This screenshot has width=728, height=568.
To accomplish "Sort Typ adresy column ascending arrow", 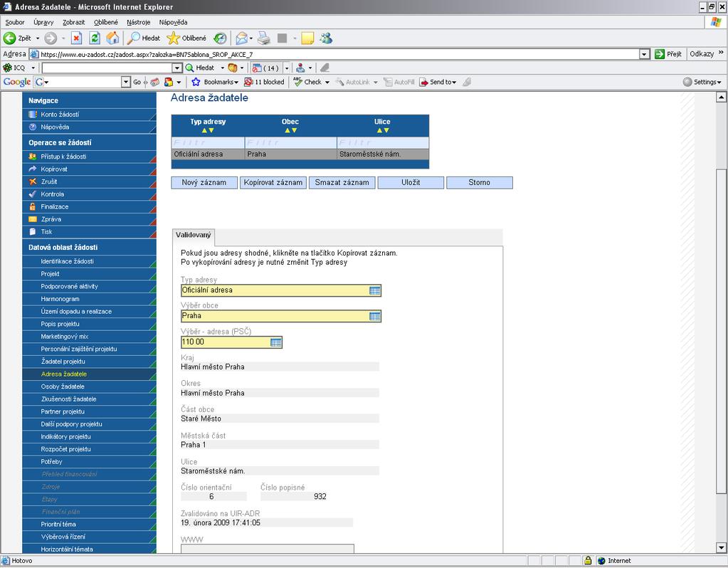I will pos(204,130).
